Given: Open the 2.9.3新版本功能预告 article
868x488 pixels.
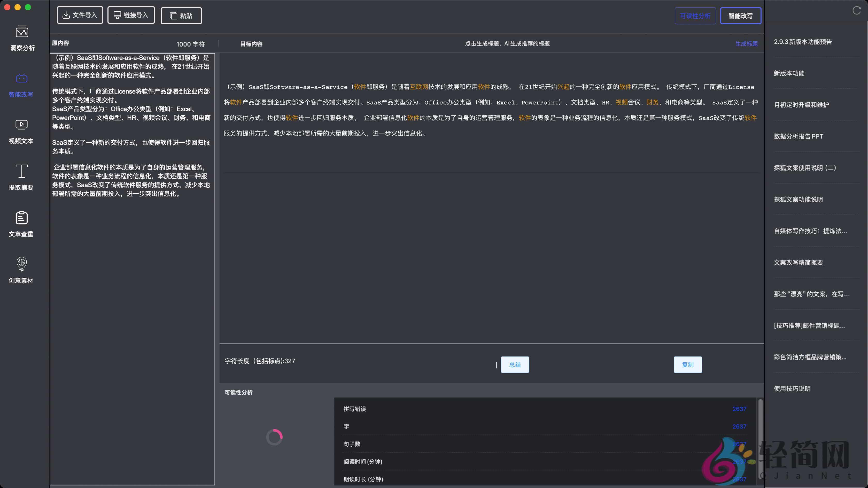Looking at the screenshot, I should pos(803,41).
